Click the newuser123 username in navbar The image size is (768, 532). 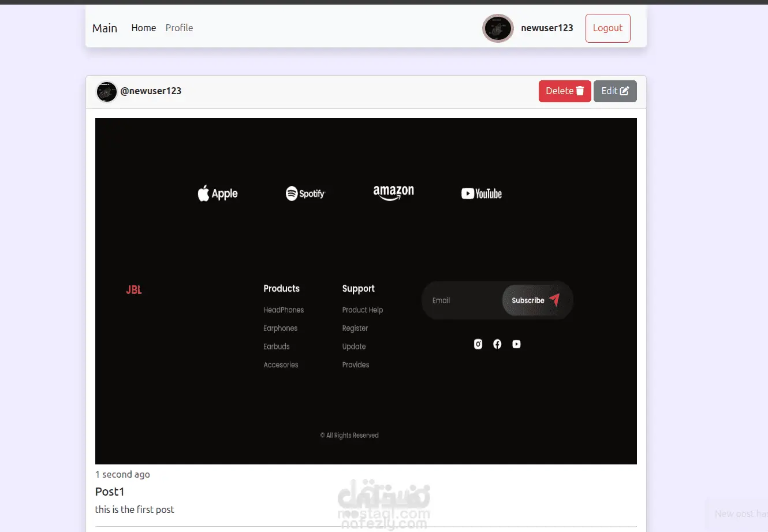[547, 28]
